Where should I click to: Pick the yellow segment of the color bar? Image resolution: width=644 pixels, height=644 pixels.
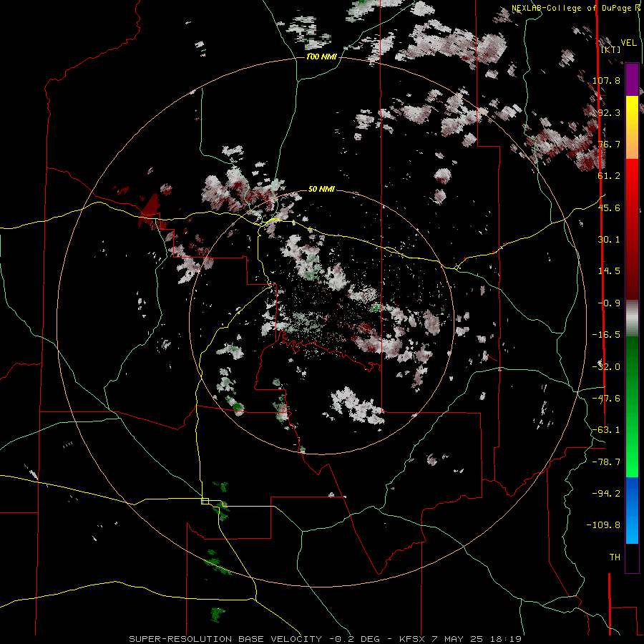tap(632, 111)
